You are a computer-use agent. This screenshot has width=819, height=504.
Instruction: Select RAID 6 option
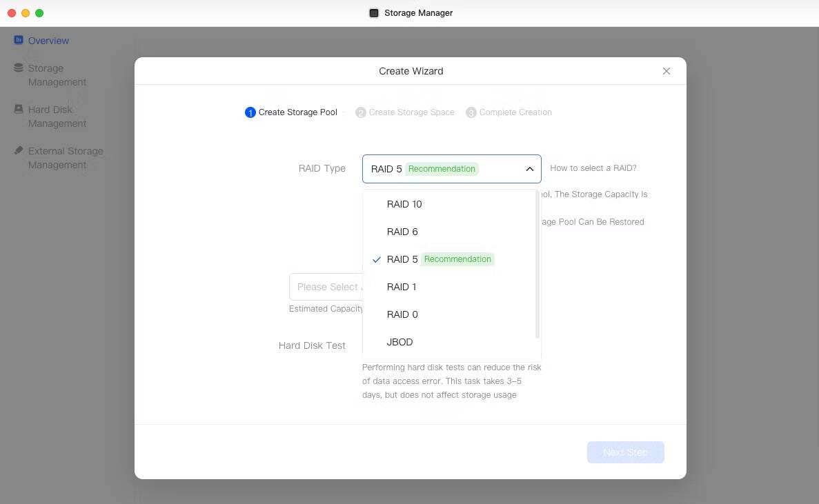[x=402, y=232]
